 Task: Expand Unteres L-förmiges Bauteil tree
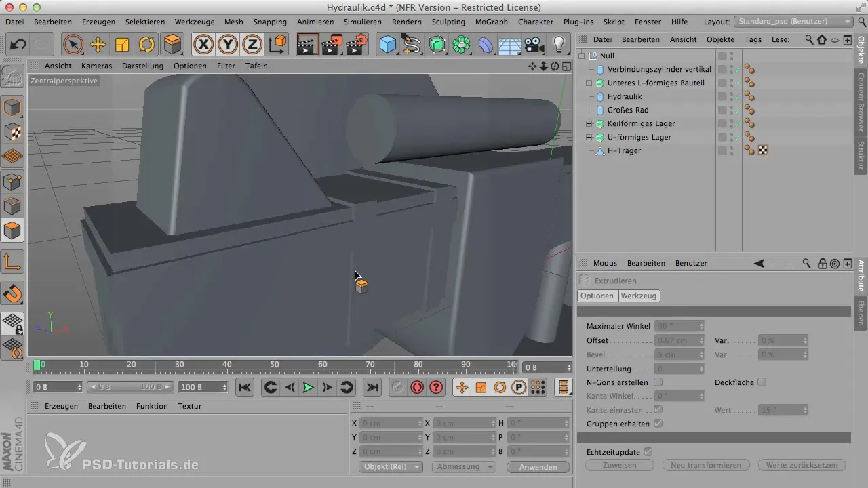click(589, 83)
